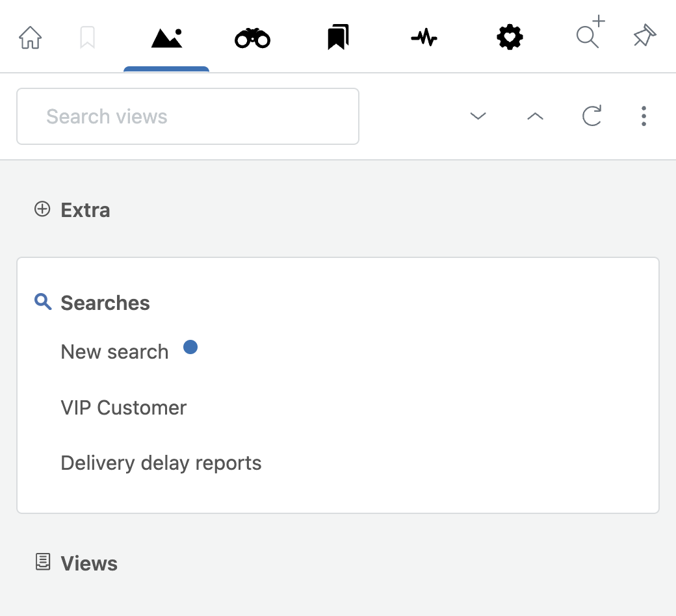The height and width of the screenshot is (616, 676).
Task: Open the New search item
Action: pyautogui.click(x=114, y=352)
